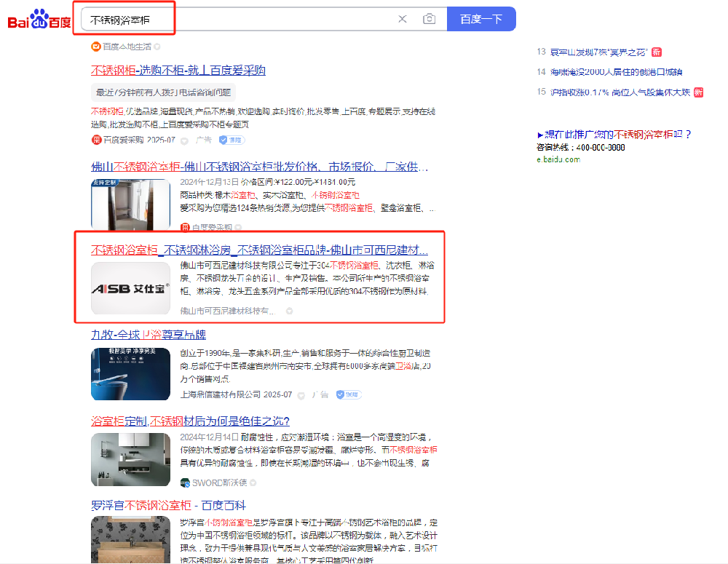Click the 上海鼎信建材有限公司 source text
The height and width of the screenshot is (564, 728).
[x=220, y=394]
